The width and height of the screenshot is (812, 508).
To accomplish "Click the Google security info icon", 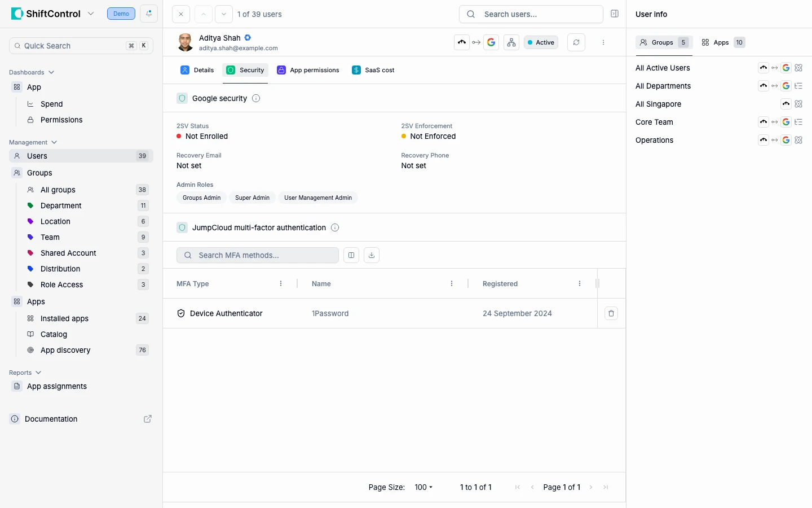I will (256, 98).
